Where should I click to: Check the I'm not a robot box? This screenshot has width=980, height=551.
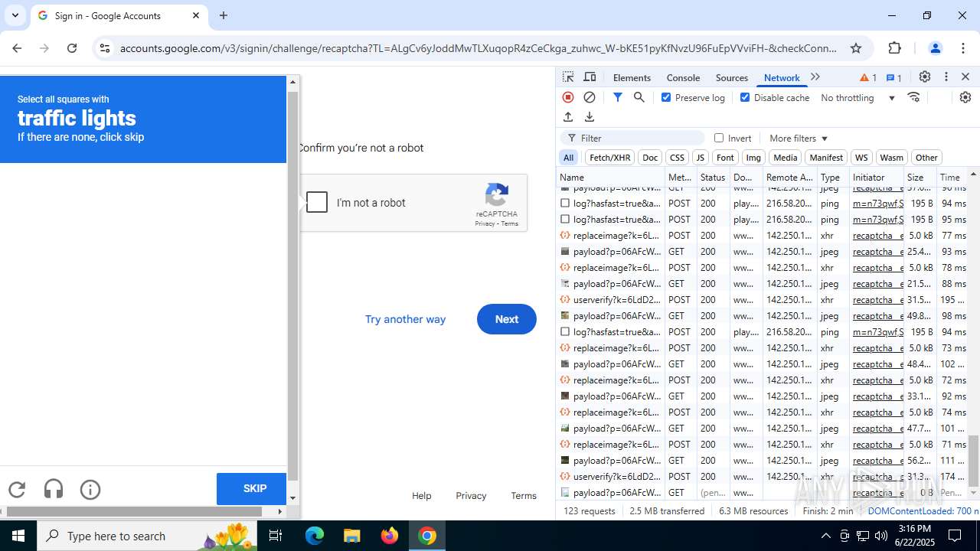(317, 202)
